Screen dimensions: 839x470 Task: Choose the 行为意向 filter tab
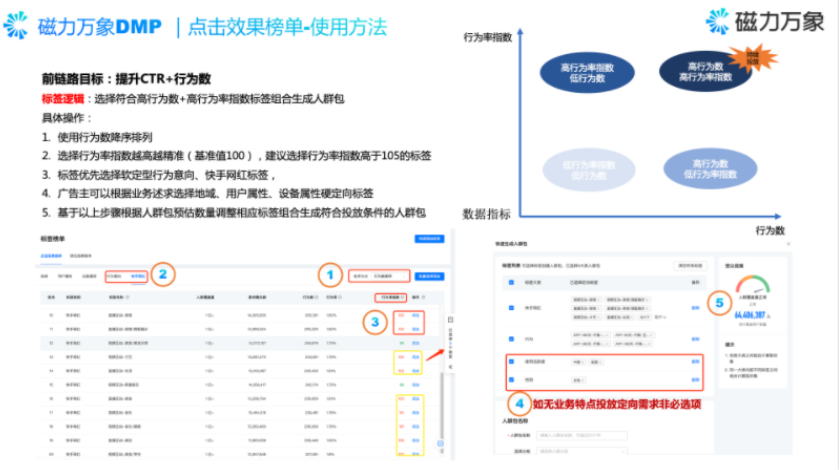(x=114, y=276)
